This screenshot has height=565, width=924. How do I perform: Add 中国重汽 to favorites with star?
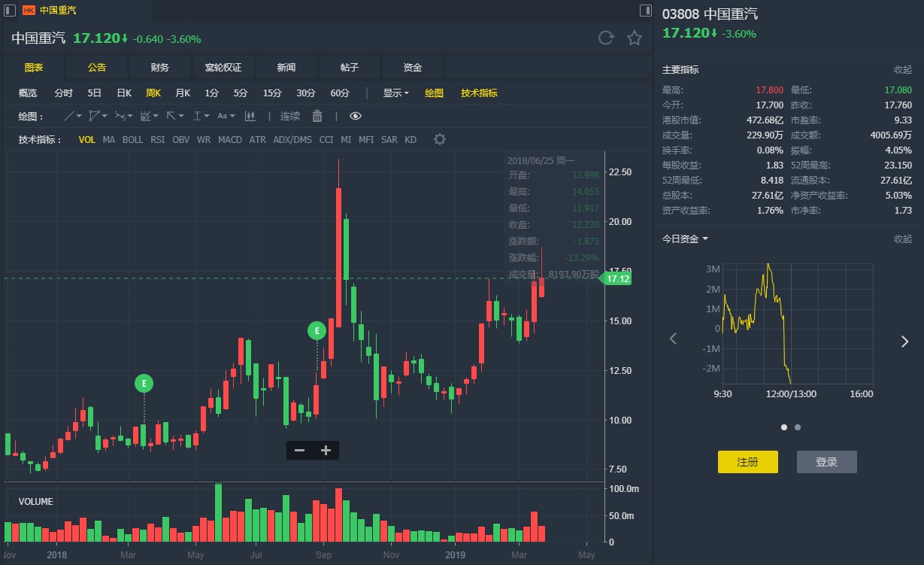coord(635,38)
